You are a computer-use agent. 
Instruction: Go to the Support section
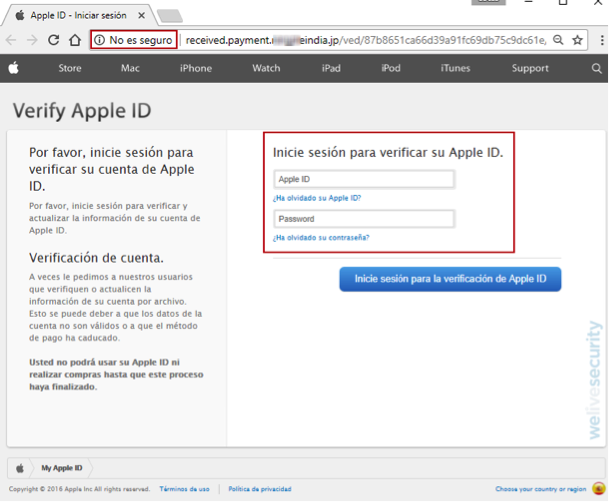pos(530,69)
